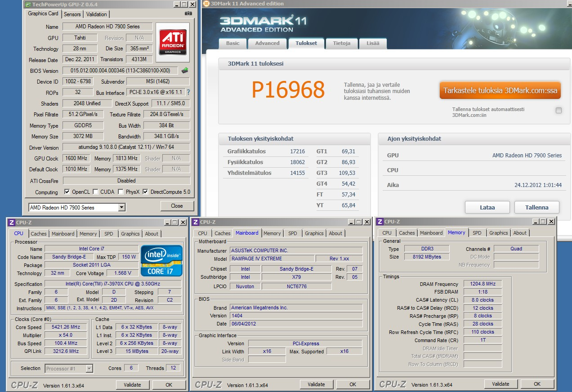This screenshot has height=392, width=572.
Task: Click the Driver Version field in GPU-Z
Action: click(126, 147)
